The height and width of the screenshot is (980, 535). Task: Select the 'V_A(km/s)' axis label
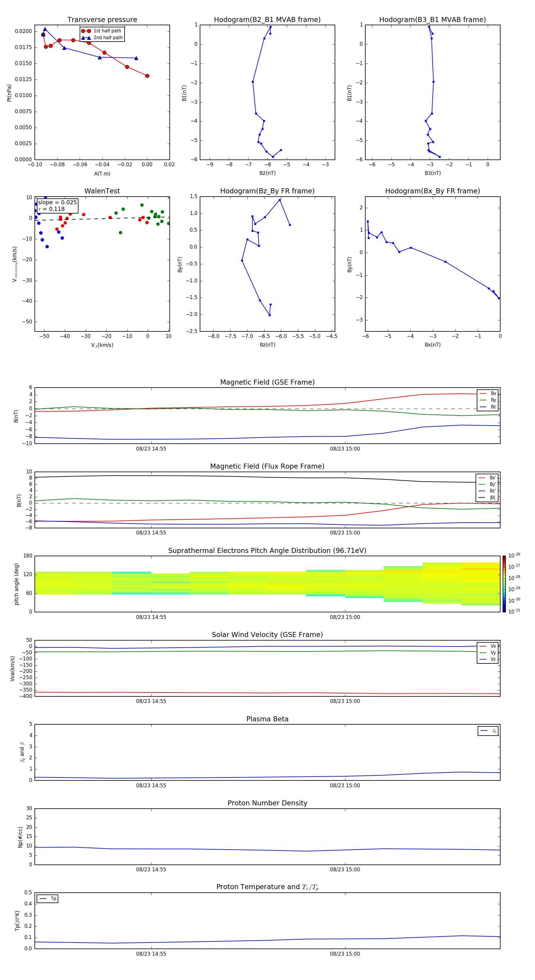pos(102,345)
